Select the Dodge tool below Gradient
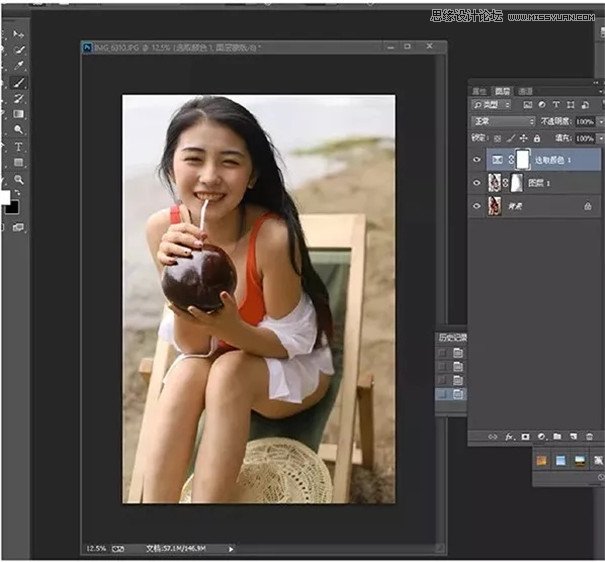Viewport: 605px width, 562px height. pyautogui.click(x=18, y=130)
